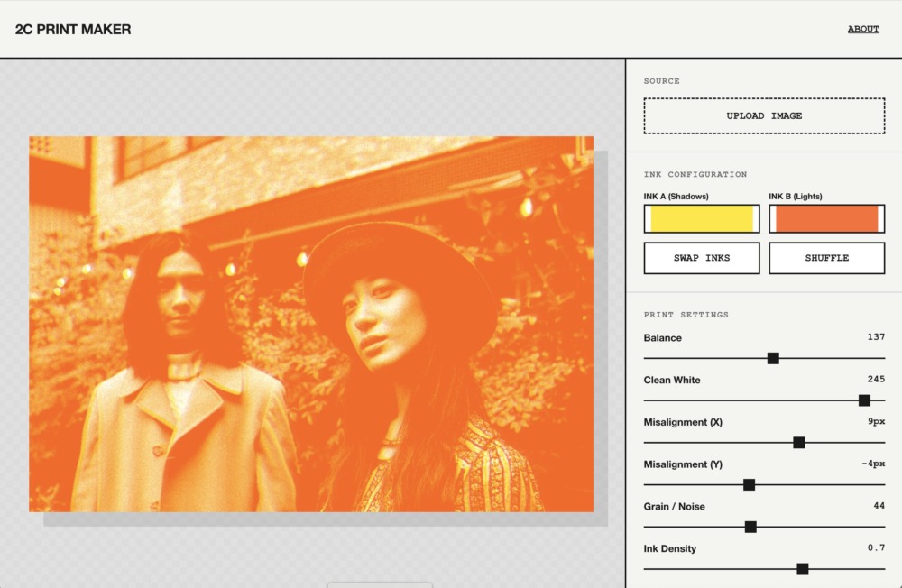Click the Misalignment (X) slider handle
This screenshot has width=902, height=588.
click(798, 443)
